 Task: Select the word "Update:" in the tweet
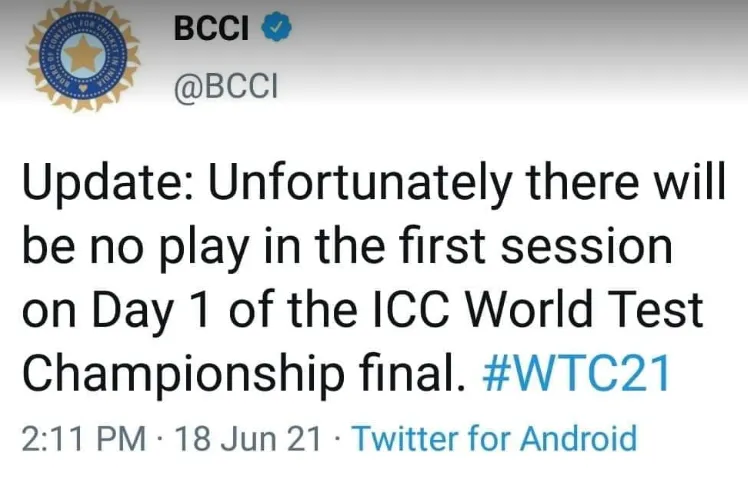coord(109,184)
